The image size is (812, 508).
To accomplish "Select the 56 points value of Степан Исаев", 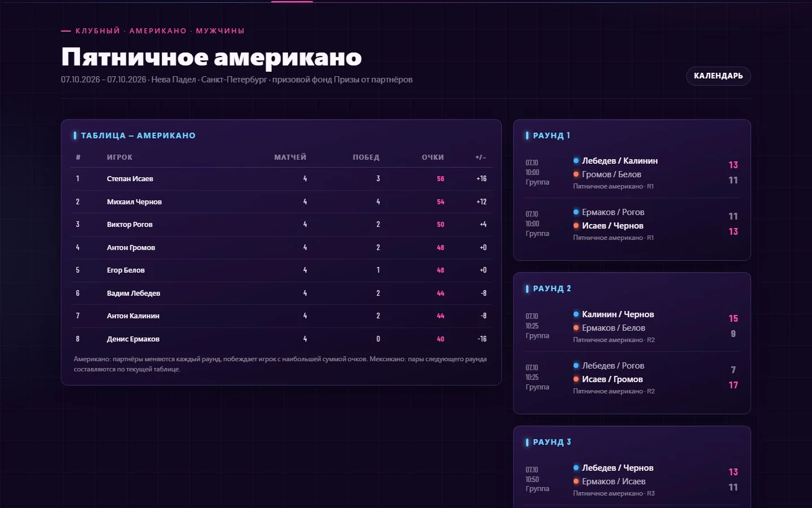I will click(x=440, y=179).
